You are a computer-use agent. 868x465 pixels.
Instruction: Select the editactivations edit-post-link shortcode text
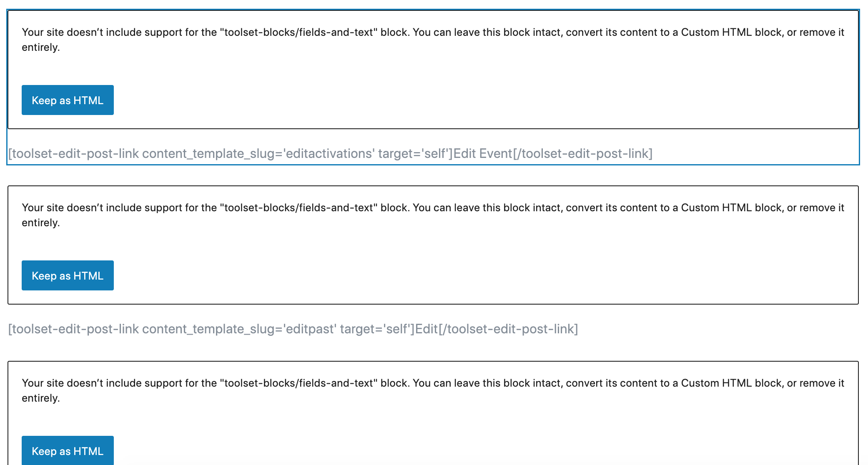(x=330, y=154)
